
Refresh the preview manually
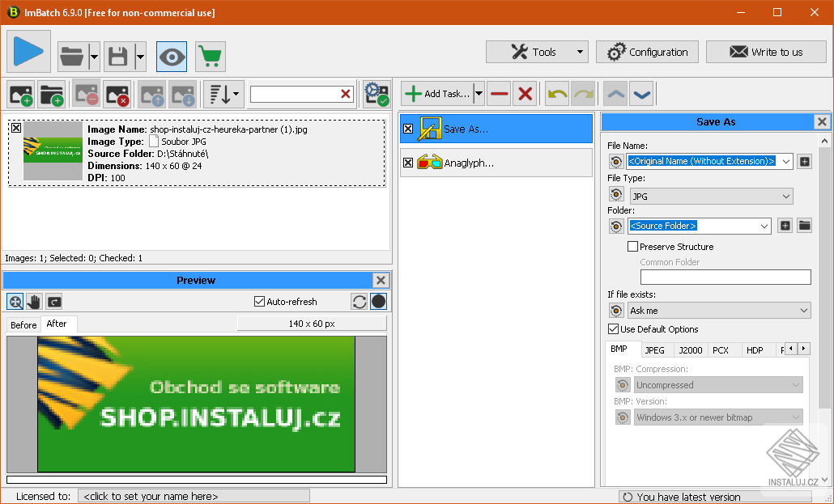(359, 302)
